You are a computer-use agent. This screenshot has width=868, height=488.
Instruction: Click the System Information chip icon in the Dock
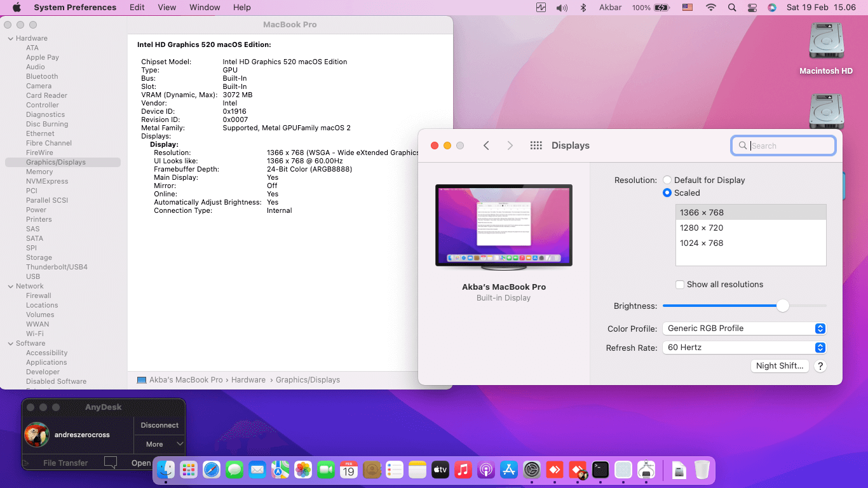point(646,470)
